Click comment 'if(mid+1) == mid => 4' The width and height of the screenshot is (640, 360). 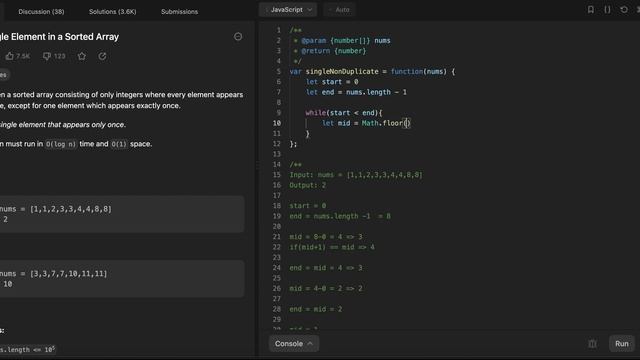pyautogui.click(x=332, y=247)
